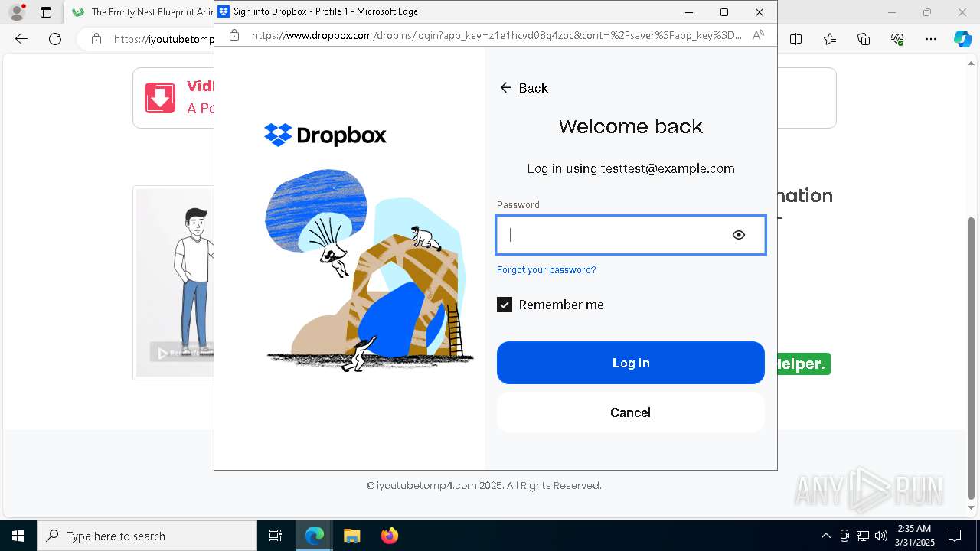Image resolution: width=980 pixels, height=551 pixels.
Task: Click the Edge profile avatar icon
Action: tap(17, 12)
